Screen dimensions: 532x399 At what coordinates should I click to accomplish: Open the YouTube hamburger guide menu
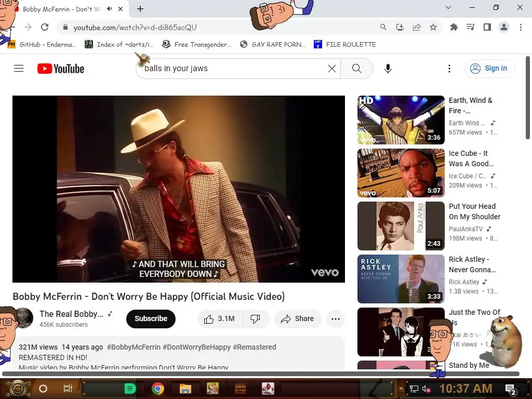(x=19, y=69)
